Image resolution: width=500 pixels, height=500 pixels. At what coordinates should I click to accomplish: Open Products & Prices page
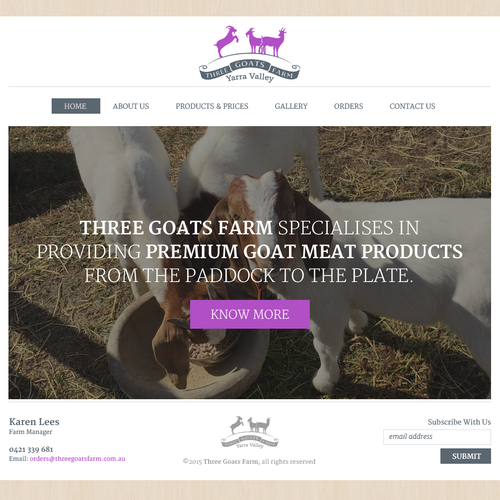coord(212,106)
